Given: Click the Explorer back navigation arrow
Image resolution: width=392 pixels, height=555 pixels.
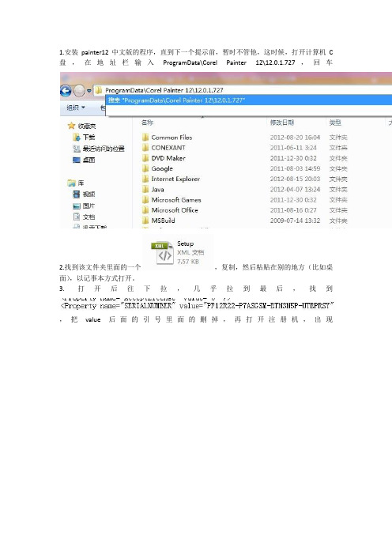Looking at the screenshot, I should 66,91.
